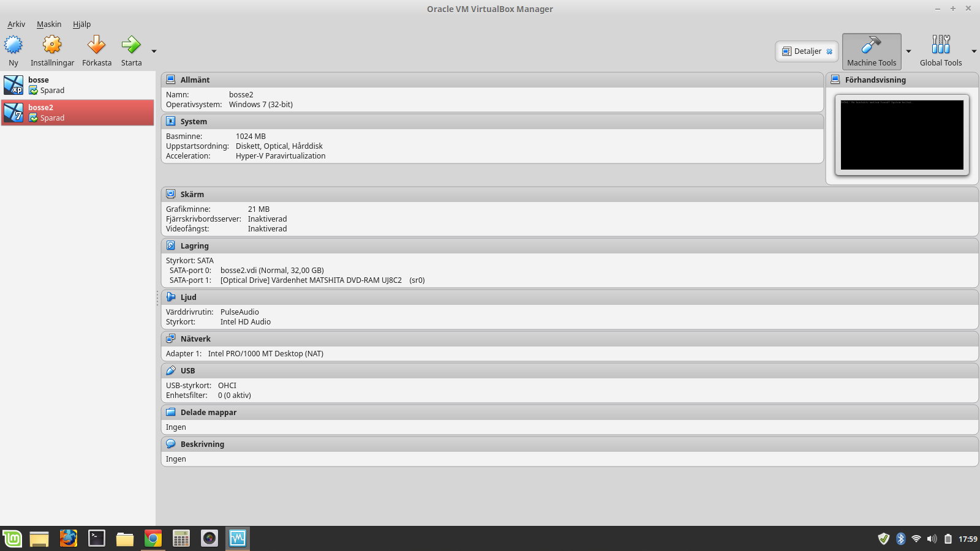Click Ingen under Beskrivning

176,459
